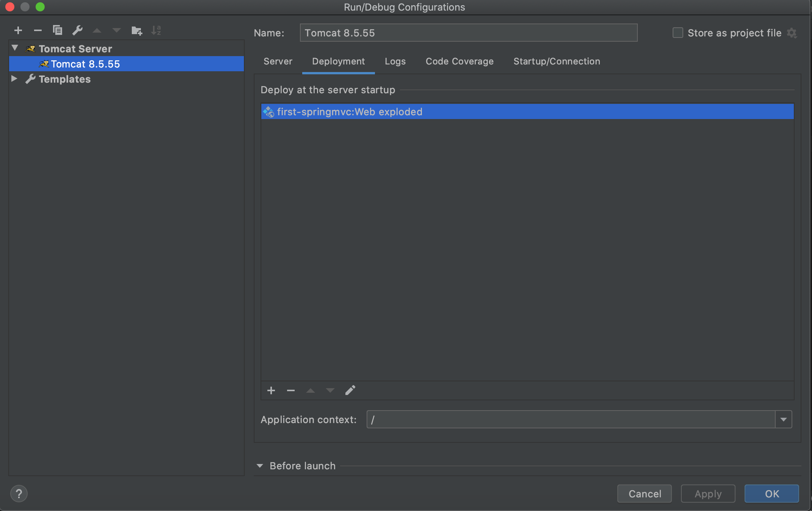Sort configurations alphabetically
The image size is (812, 511).
(156, 30)
